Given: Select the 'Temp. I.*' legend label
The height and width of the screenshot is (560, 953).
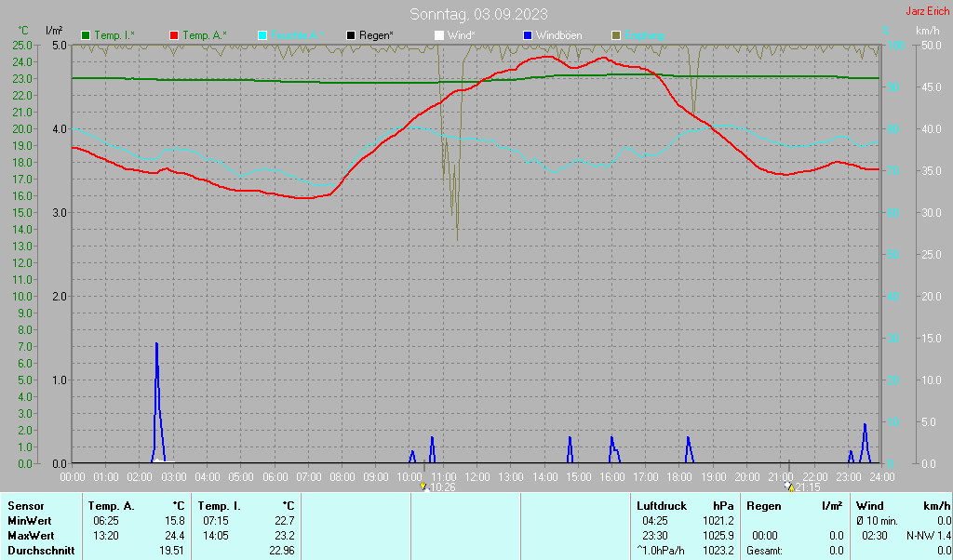Looking at the screenshot, I should pyautogui.click(x=114, y=36).
